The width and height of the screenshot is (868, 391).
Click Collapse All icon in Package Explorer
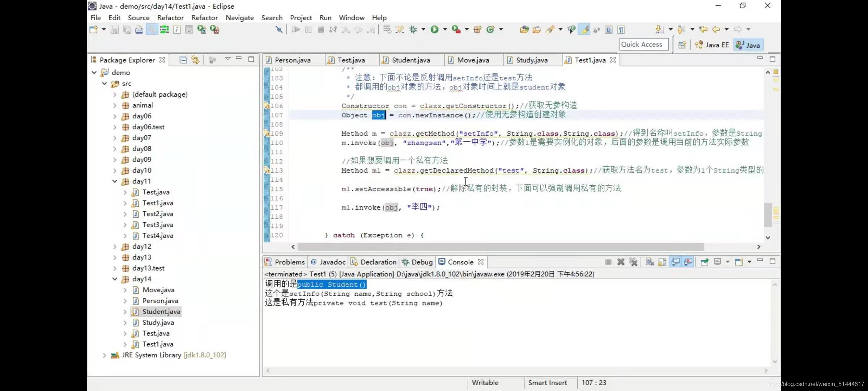point(183,60)
